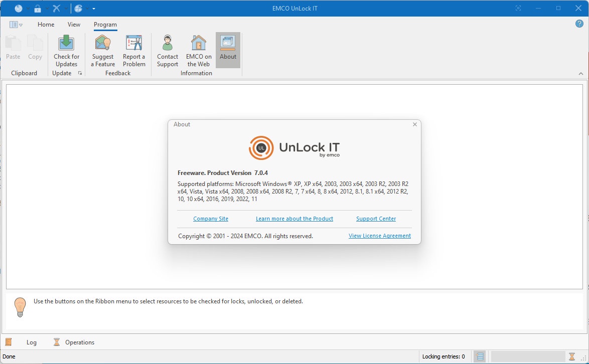Click 'EMCO UnLock IT' window title
589x364 pixels.
coord(295,8)
